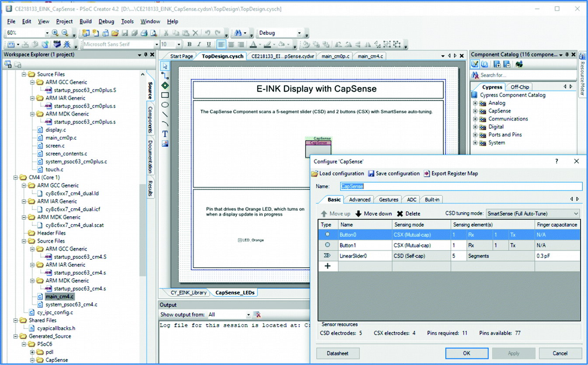Select the pointer Select tool in schematic palette
This screenshot has width=588, height=365.
pos(165,66)
